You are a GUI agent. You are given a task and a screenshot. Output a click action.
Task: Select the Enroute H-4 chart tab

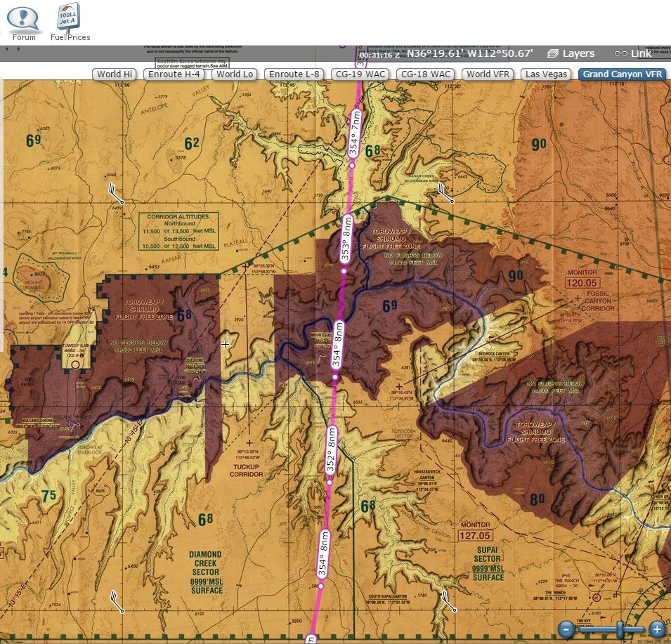click(x=174, y=74)
